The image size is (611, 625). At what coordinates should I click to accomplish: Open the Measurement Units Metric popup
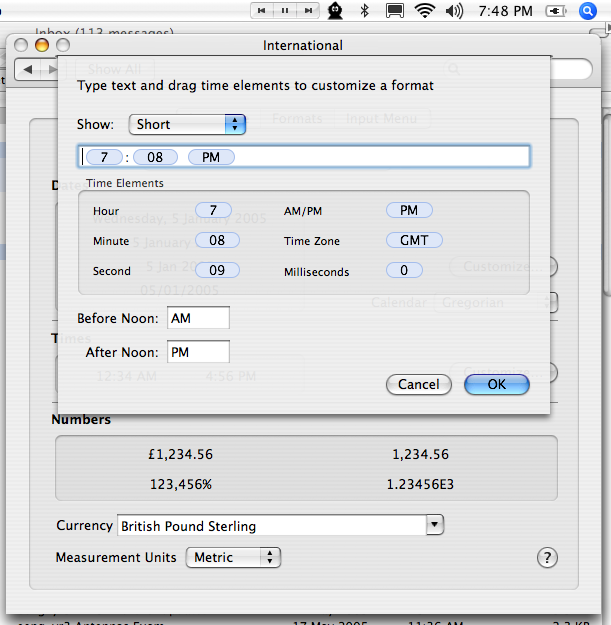pyautogui.click(x=233, y=557)
